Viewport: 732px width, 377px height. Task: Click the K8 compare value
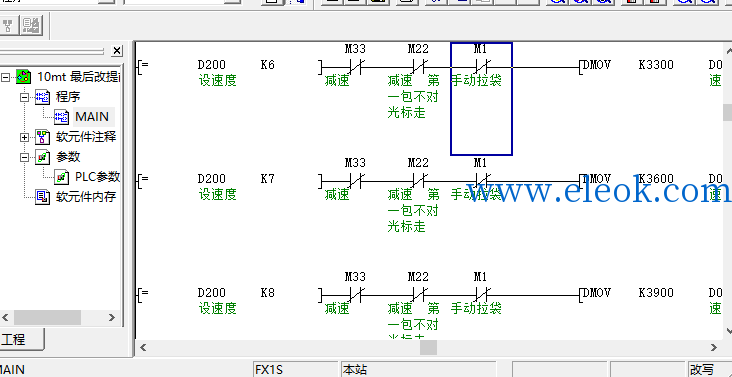[267, 293]
